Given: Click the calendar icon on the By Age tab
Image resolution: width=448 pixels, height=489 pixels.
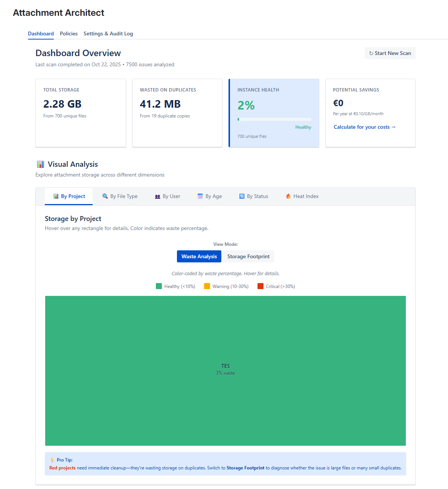Looking at the screenshot, I should 200,196.
